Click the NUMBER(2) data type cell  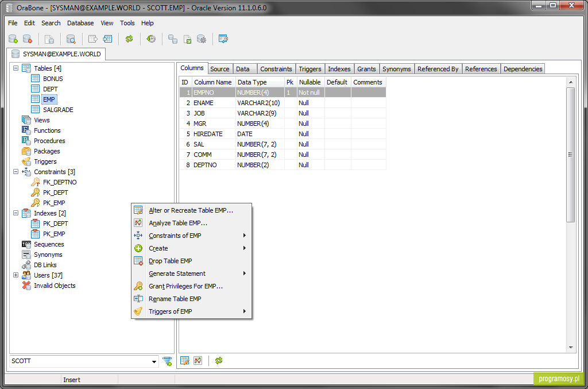[260, 165]
